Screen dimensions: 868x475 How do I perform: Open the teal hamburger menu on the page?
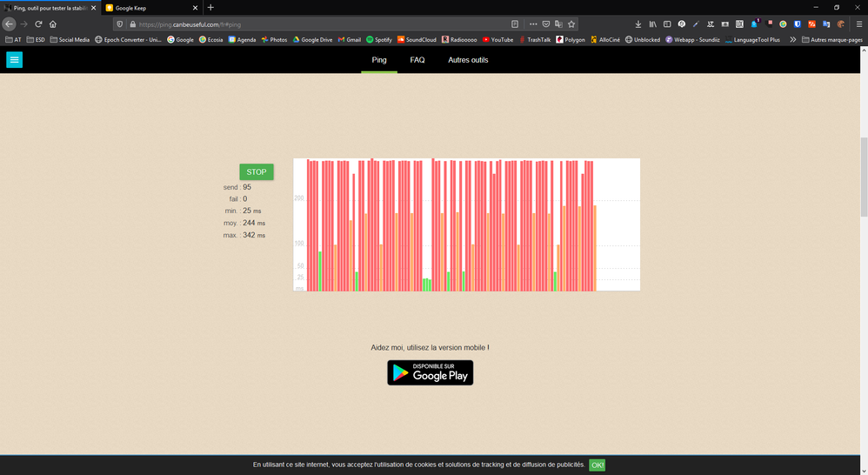(14, 60)
